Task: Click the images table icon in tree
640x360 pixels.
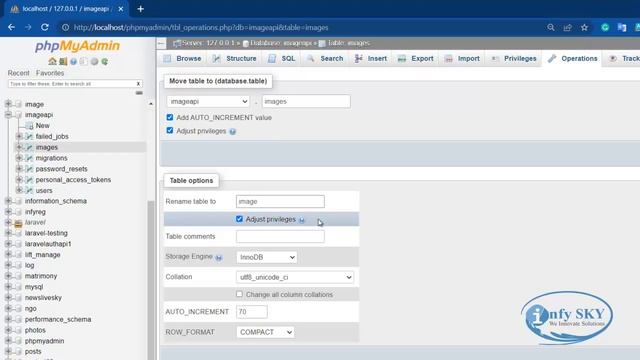Action: (29, 147)
